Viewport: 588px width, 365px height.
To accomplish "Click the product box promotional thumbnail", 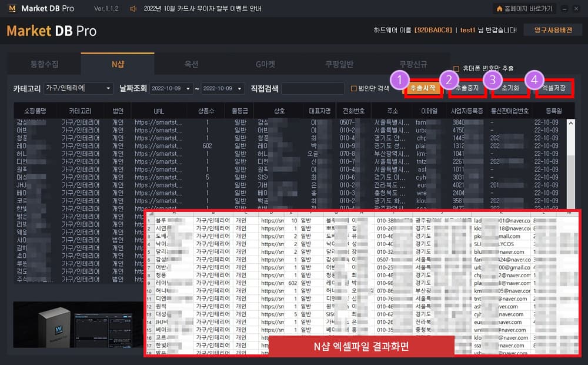I will click(x=79, y=324).
